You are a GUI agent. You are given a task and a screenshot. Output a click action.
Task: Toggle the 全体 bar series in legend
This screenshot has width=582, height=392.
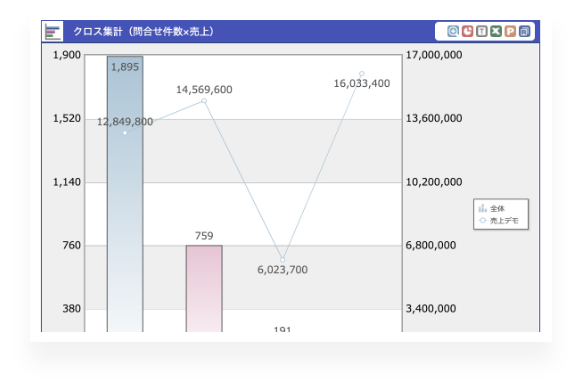point(492,208)
